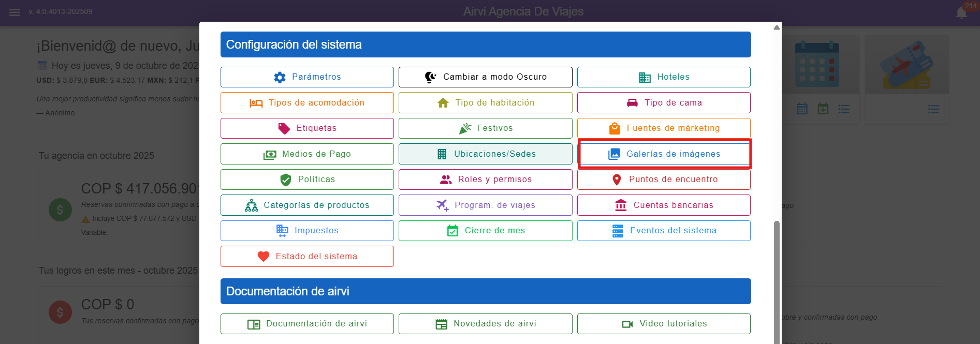
Task: Click the scrollbar up arrow
Action: pyautogui.click(x=777, y=27)
